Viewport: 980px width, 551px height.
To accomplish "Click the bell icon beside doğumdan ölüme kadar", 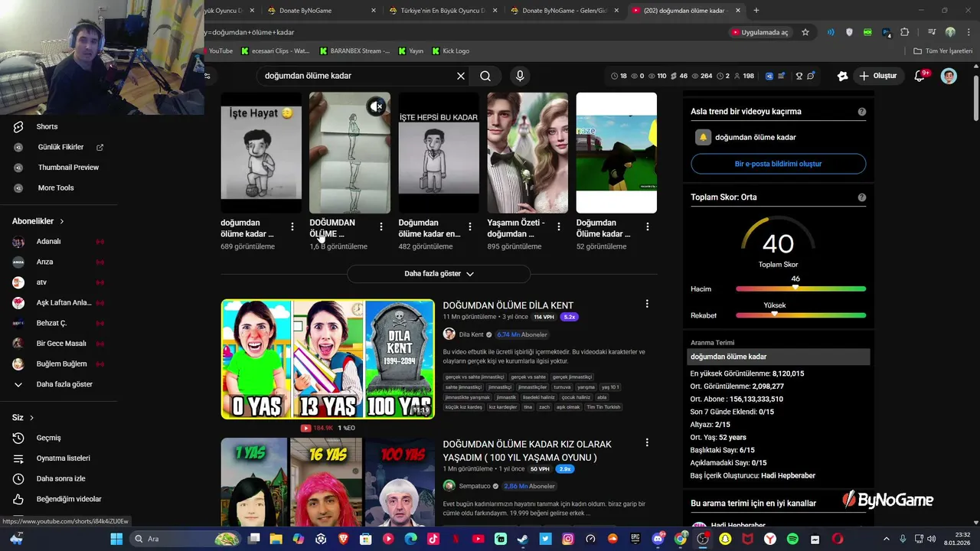I will click(703, 137).
